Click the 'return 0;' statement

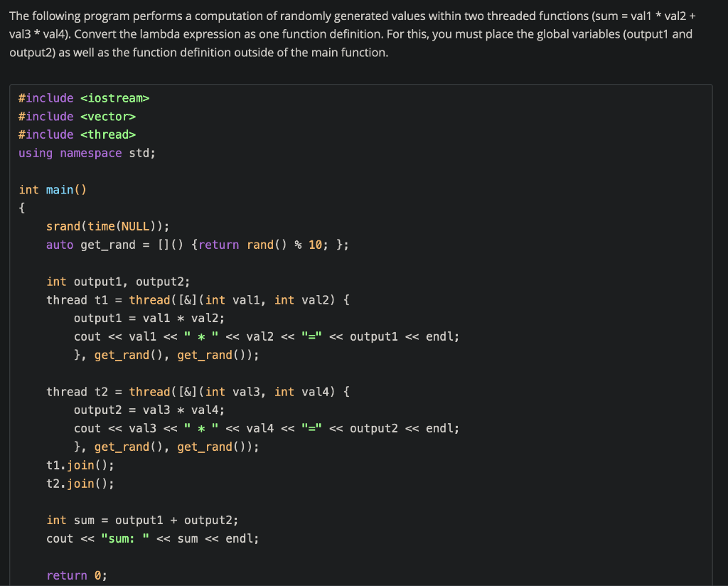click(x=77, y=576)
